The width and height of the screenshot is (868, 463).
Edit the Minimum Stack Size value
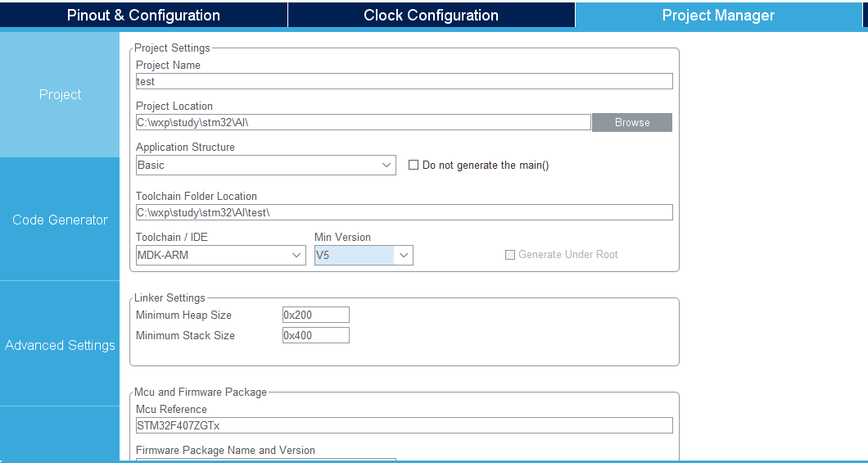315,336
